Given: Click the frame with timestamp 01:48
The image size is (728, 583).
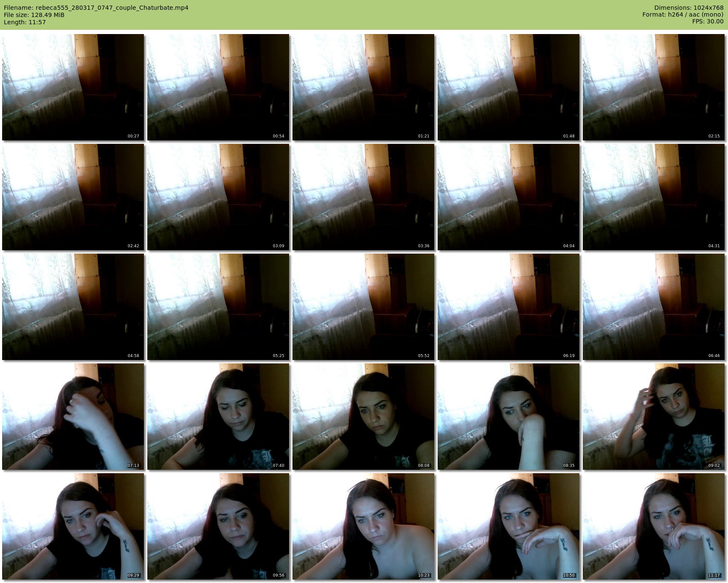Looking at the screenshot, I should (x=508, y=87).
